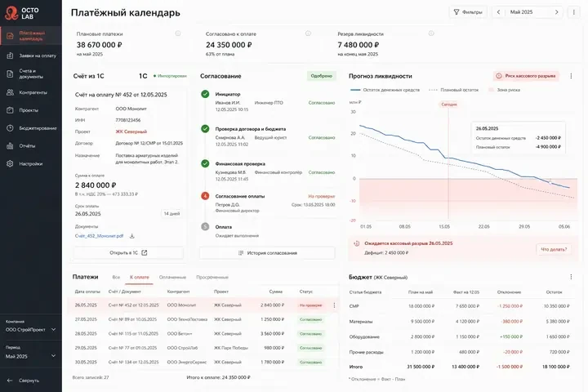Toggle Плановый остаток legend series
The height and width of the screenshot is (392, 588).
(454, 90)
